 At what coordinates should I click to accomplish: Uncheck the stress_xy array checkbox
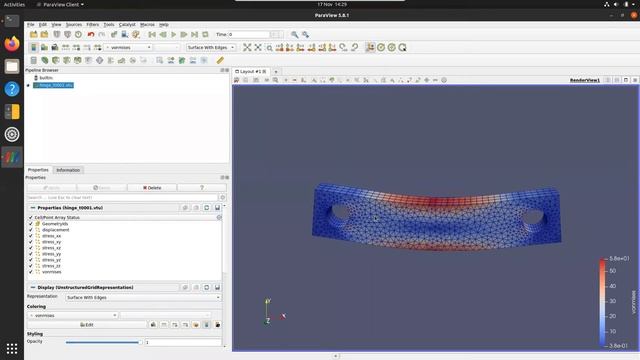31,242
